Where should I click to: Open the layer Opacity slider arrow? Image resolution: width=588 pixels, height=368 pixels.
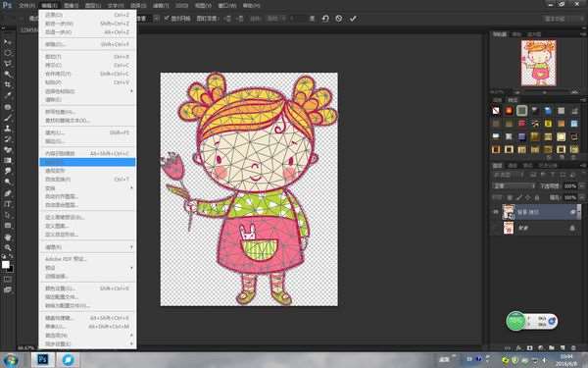pos(581,185)
